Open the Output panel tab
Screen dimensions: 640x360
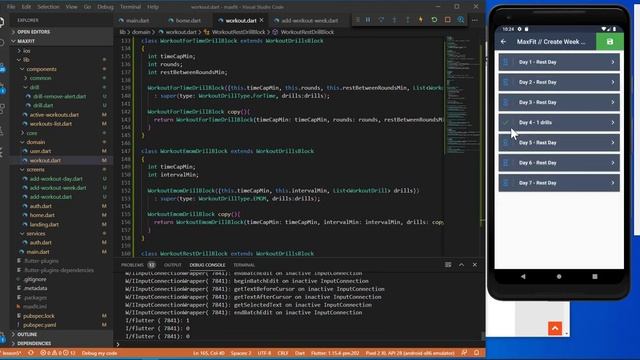point(172,265)
